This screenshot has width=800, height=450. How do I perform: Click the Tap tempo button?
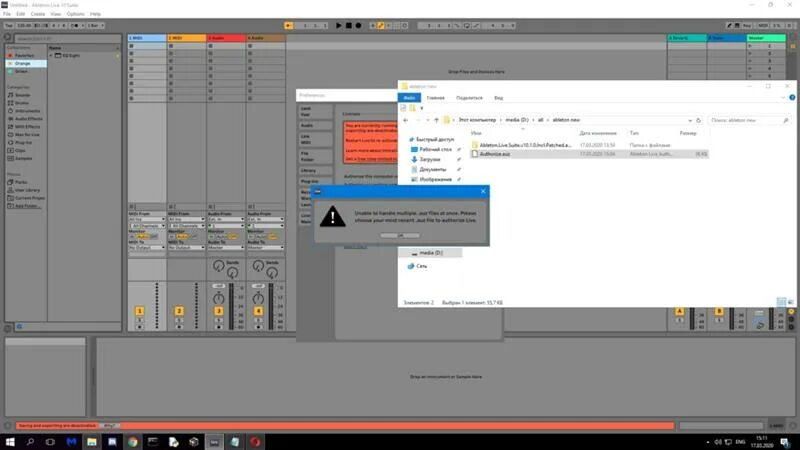(x=9, y=26)
